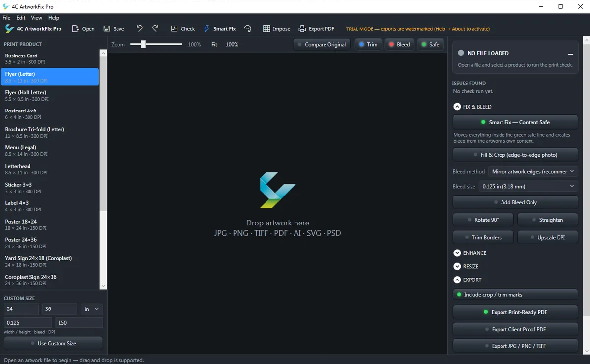
Task: Collapse the EXPORT section
Action: click(457, 280)
